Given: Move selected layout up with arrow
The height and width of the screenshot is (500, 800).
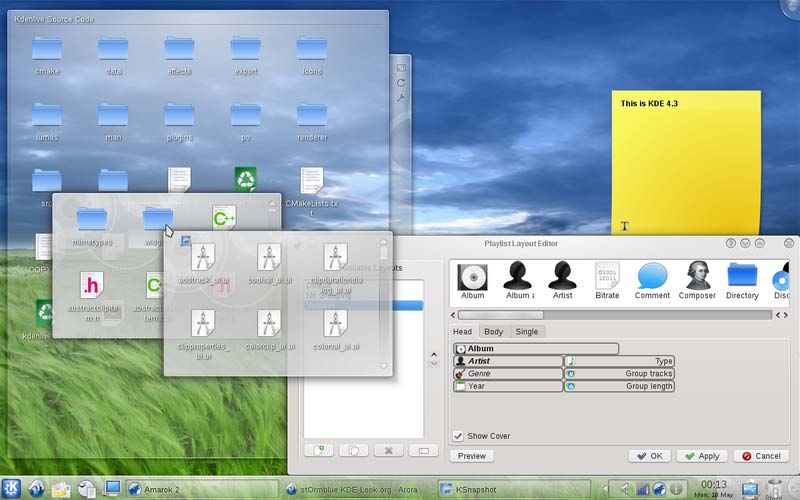Looking at the screenshot, I should tap(434, 355).
